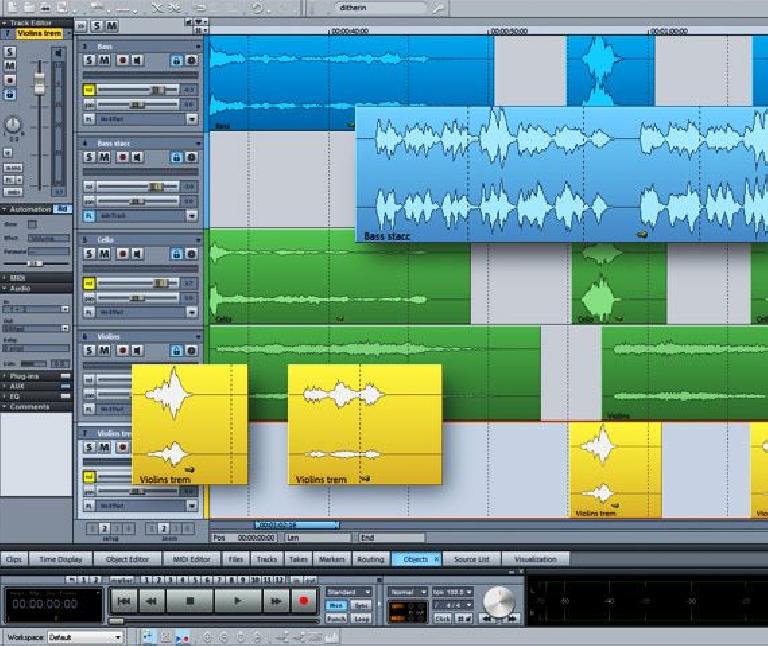This screenshot has width=768, height=646.
Task: Open the Workspace Default dropdown
Action: point(117,637)
